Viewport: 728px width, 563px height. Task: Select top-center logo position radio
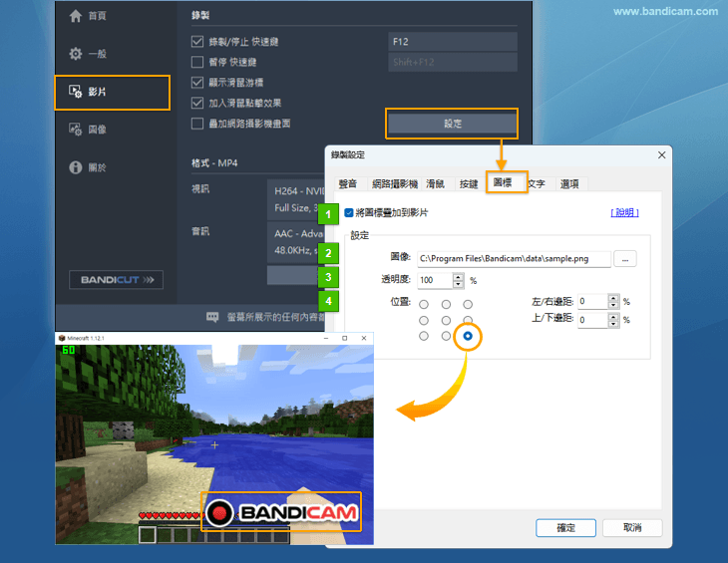(x=446, y=304)
